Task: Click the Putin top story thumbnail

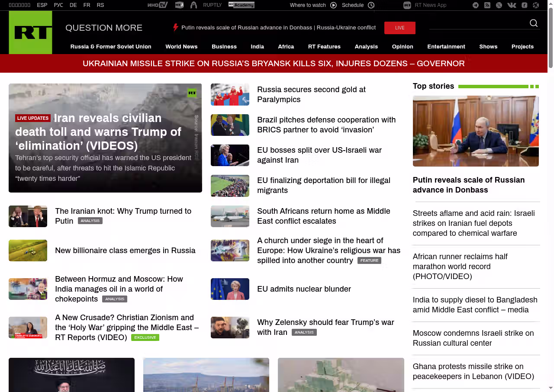Action: [476, 131]
